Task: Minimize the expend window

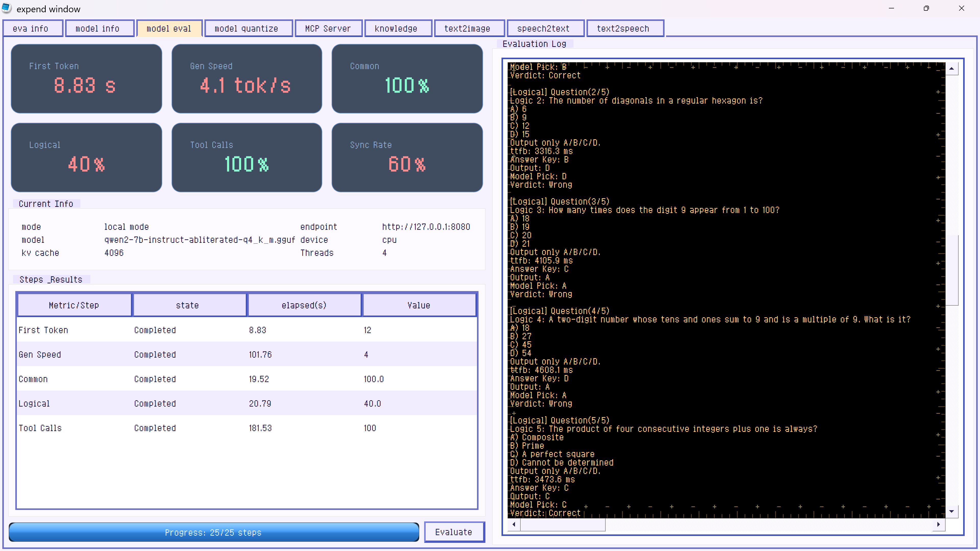Action: pyautogui.click(x=891, y=8)
